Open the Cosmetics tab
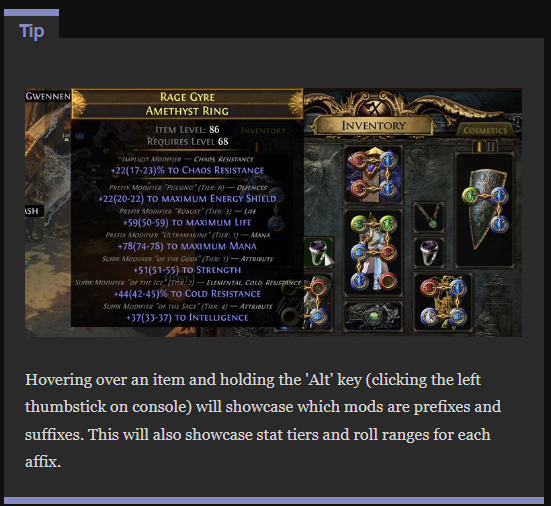 pos(485,130)
